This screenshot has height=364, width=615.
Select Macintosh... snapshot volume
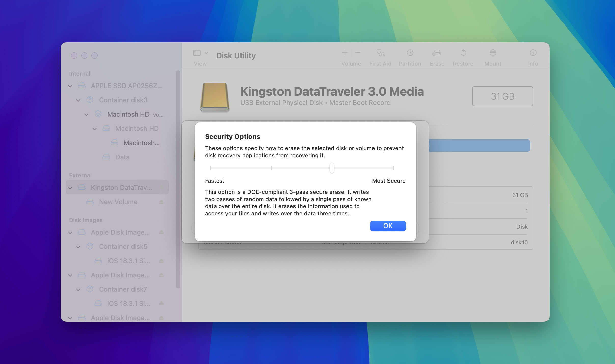pyautogui.click(x=117, y=143)
